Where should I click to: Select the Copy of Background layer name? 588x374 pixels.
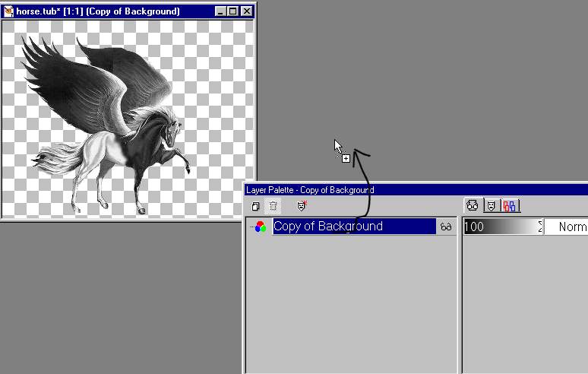(x=354, y=227)
